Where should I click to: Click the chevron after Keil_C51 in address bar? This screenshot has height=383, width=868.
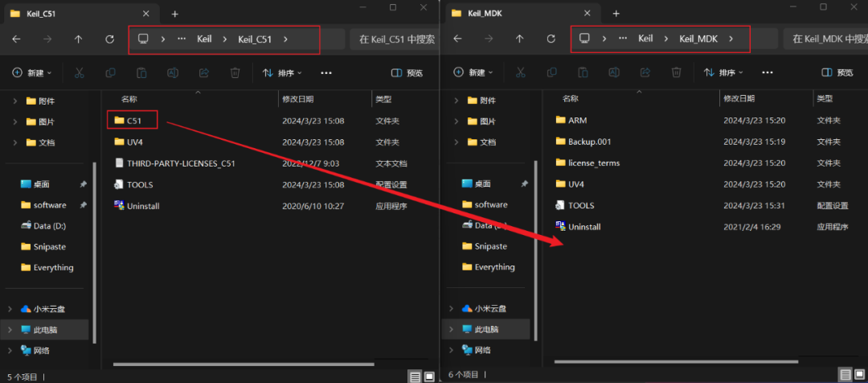(x=285, y=39)
